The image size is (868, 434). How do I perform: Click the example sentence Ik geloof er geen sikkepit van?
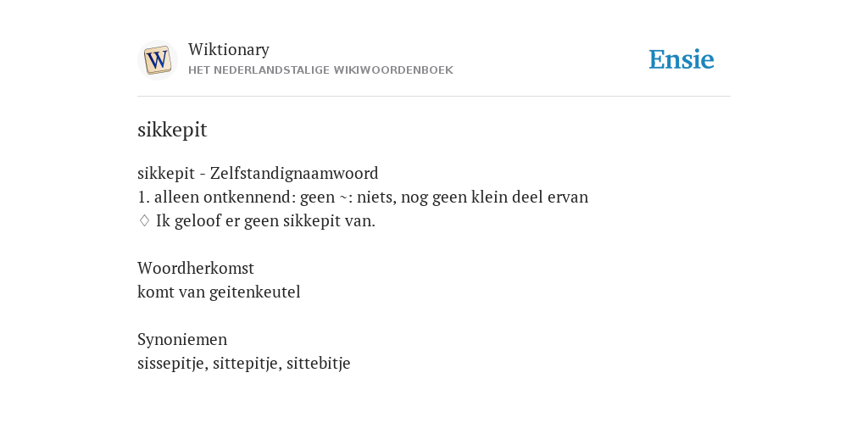point(265,221)
